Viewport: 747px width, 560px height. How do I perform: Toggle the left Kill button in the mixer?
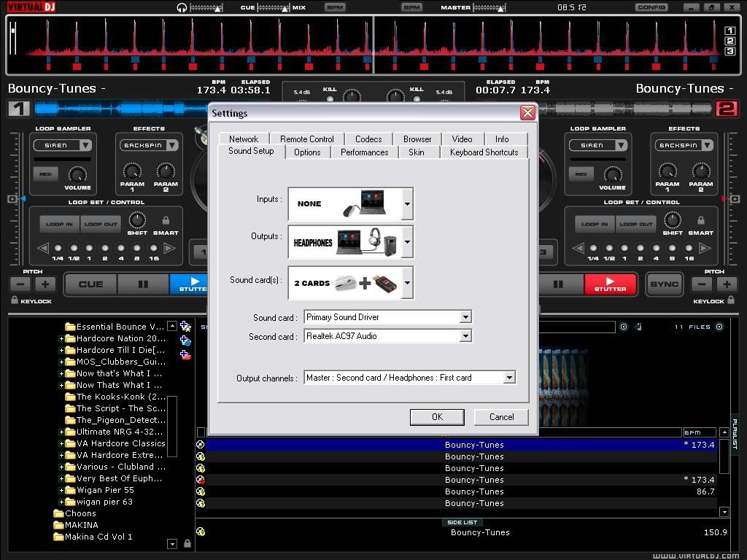click(x=330, y=98)
